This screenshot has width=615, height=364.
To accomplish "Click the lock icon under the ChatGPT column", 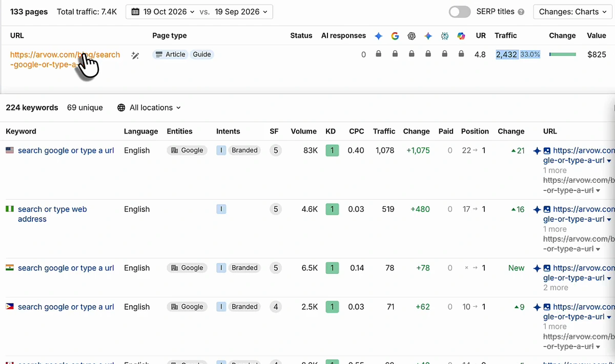I will click(412, 54).
